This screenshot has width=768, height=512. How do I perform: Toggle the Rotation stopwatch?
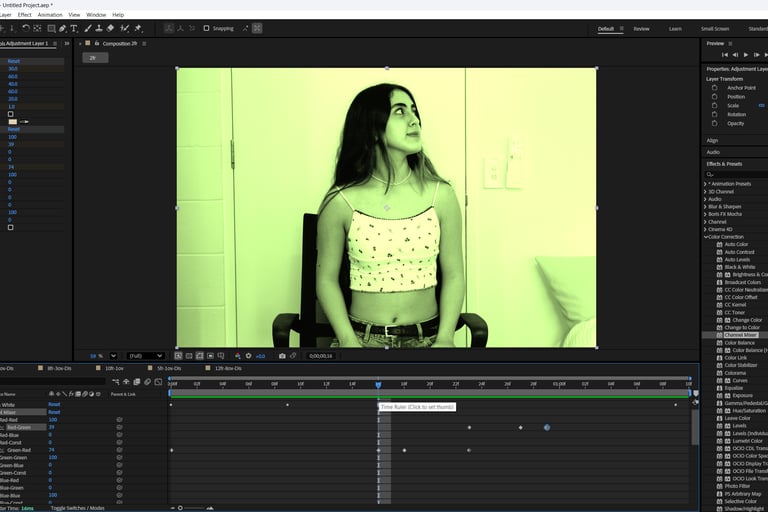pyautogui.click(x=715, y=114)
